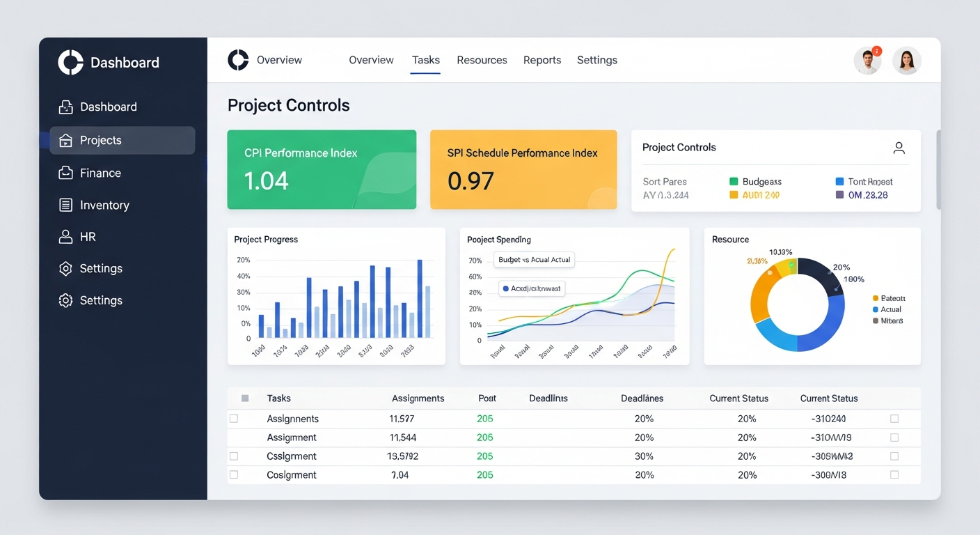Viewport: 980px width, 535px height.
Task: Open the Reports tab
Action: 542,60
